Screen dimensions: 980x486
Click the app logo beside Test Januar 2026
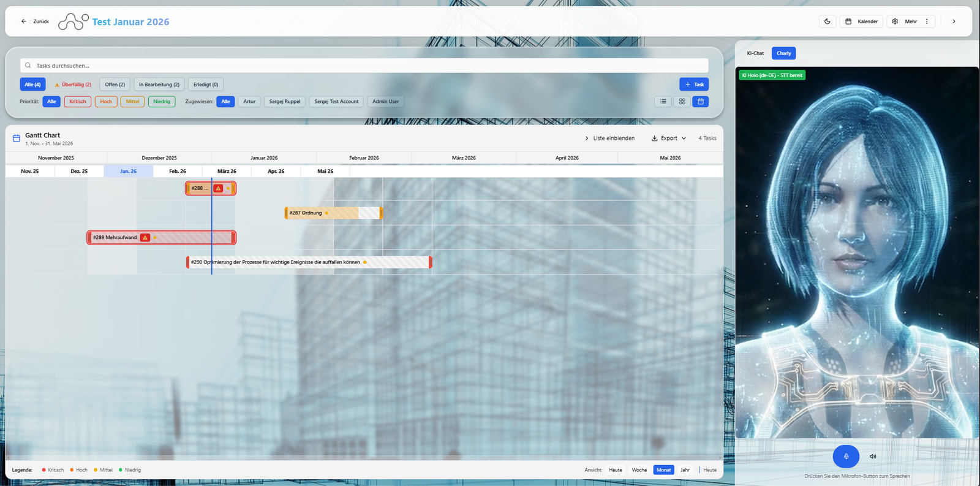point(73,22)
